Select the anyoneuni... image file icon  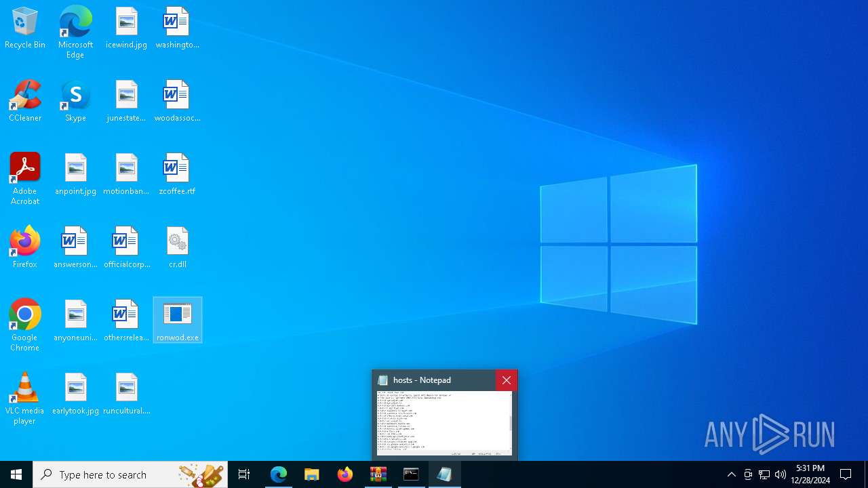pos(75,321)
